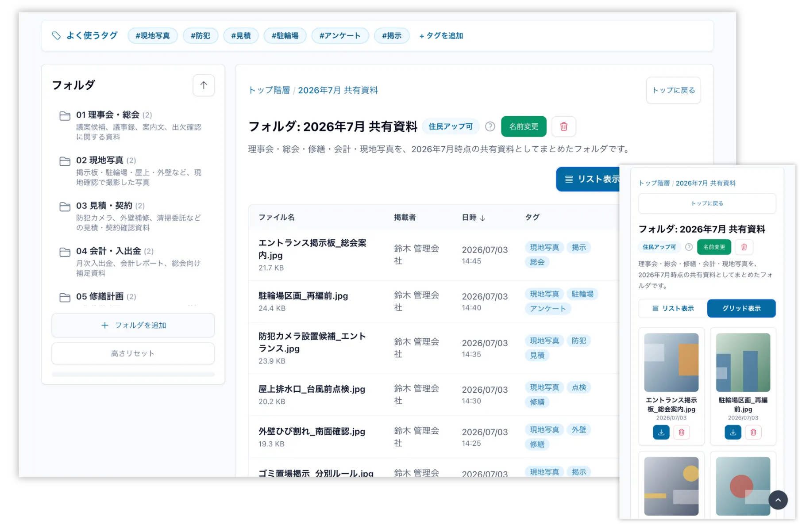Download 駐輪場区画_再編前.jpg from grid card
802x532 pixels.
pos(733,432)
